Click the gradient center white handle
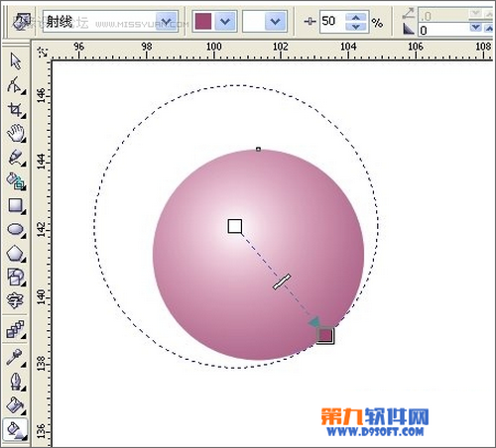Screen dimensions: 496x448 235,227
